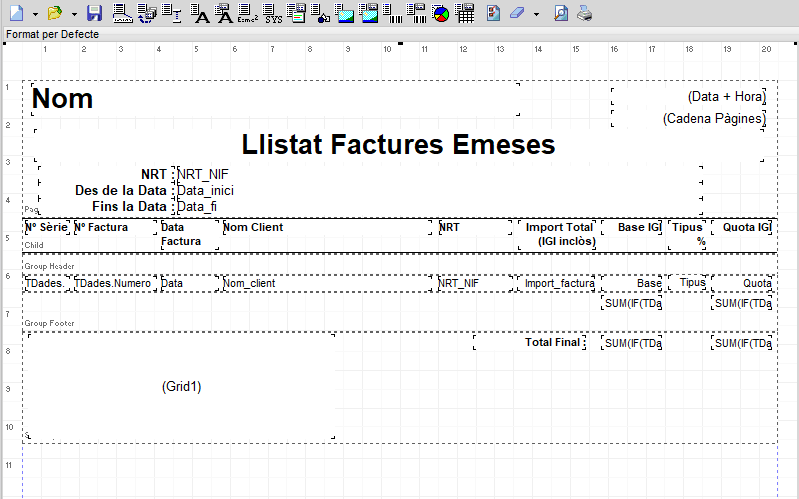
Task: Select the 'Quota IGI' column header
Action: (x=741, y=227)
